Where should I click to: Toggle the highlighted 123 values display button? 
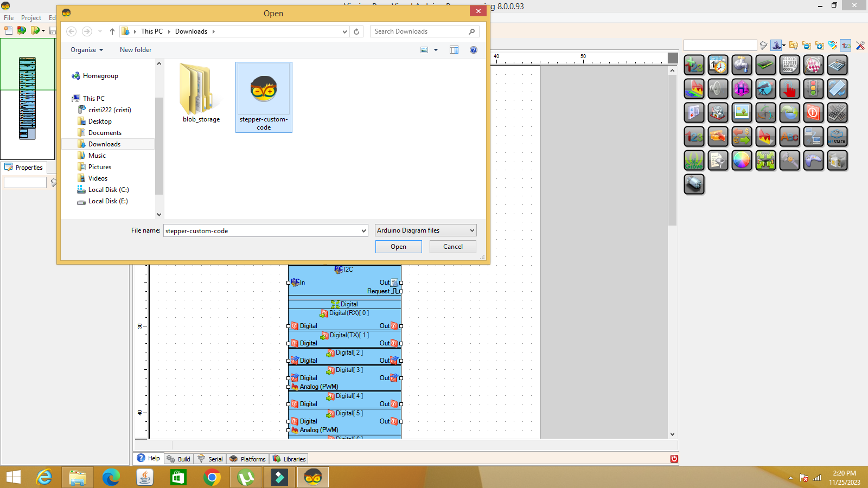coord(846,46)
